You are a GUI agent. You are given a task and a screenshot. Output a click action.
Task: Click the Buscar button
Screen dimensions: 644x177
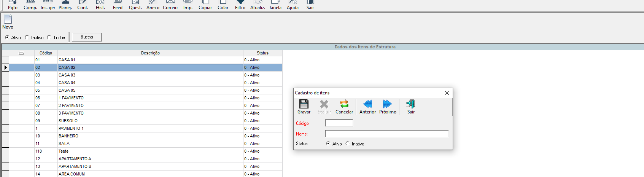(87, 37)
